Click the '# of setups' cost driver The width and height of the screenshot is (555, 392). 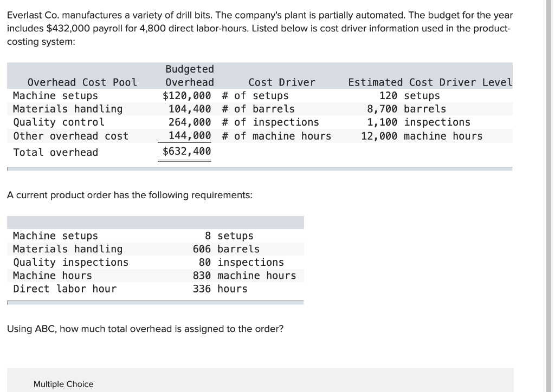pyautogui.click(x=255, y=96)
